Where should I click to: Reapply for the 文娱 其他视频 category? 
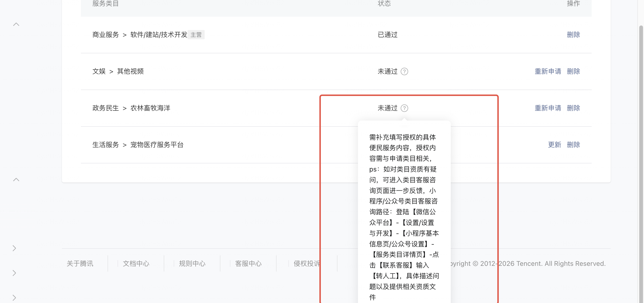(548, 71)
